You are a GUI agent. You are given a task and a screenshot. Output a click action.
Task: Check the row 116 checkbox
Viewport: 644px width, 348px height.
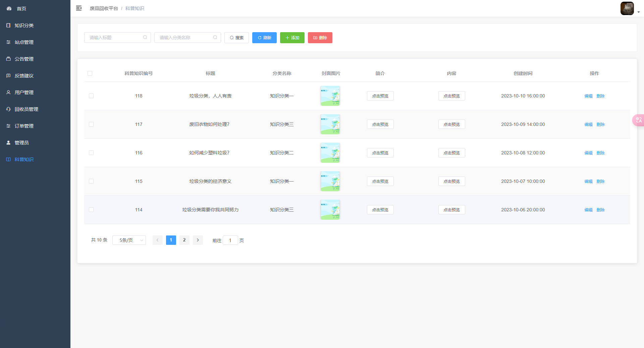tap(91, 153)
